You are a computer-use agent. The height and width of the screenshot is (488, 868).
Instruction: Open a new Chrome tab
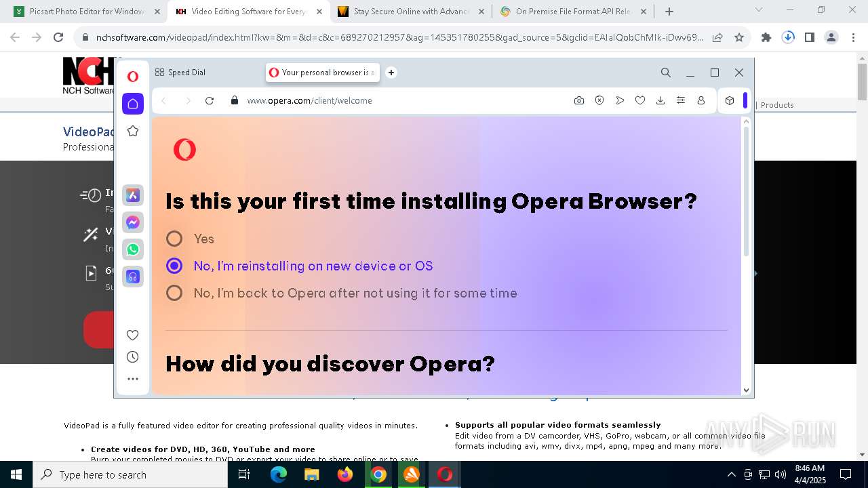point(669,11)
